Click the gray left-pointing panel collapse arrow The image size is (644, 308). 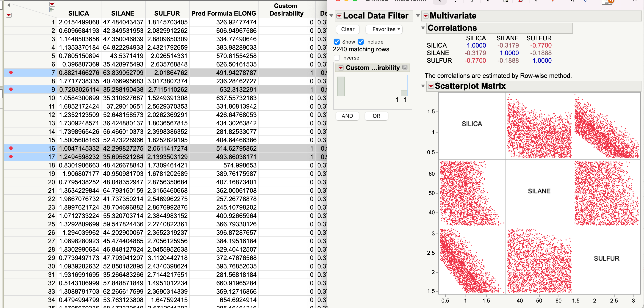(8, 5)
